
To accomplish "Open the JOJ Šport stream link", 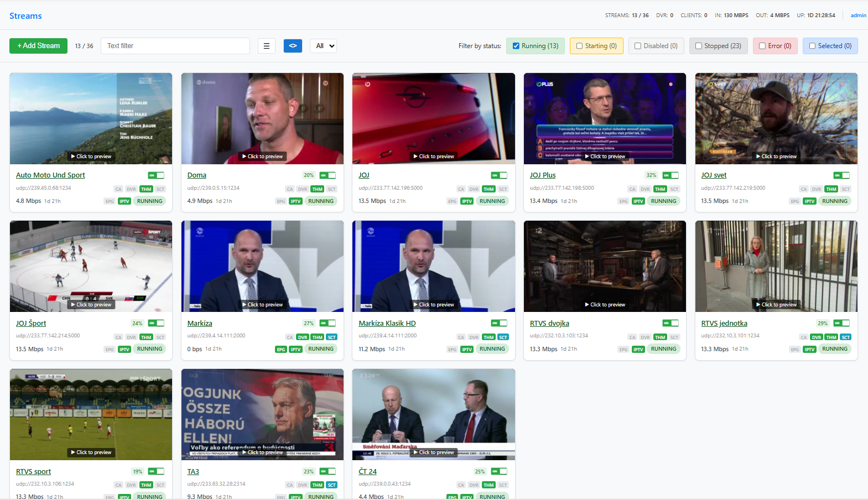I will click(x=31, y=324).
